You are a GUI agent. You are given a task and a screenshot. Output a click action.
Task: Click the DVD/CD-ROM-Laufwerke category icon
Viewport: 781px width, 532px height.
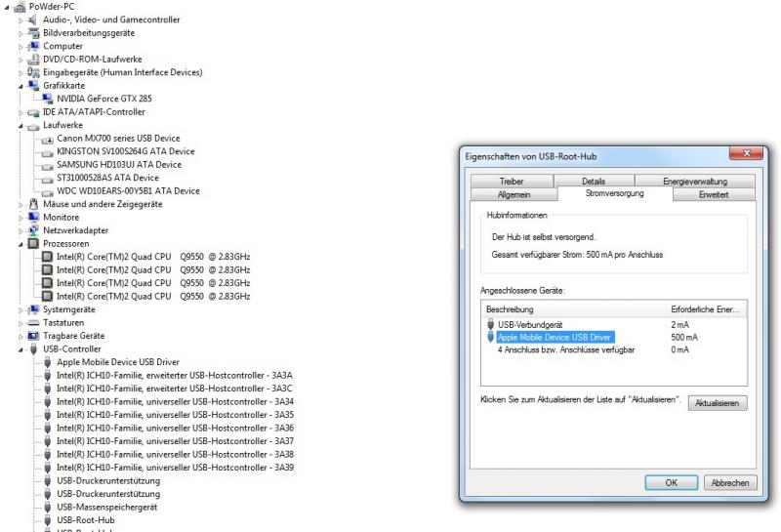click(x=34, y=59)
